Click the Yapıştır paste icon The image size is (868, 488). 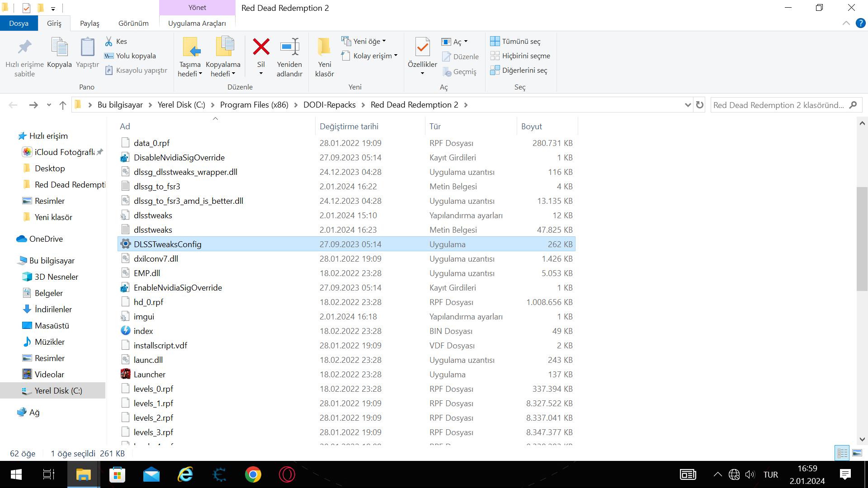tap(87, 47)
